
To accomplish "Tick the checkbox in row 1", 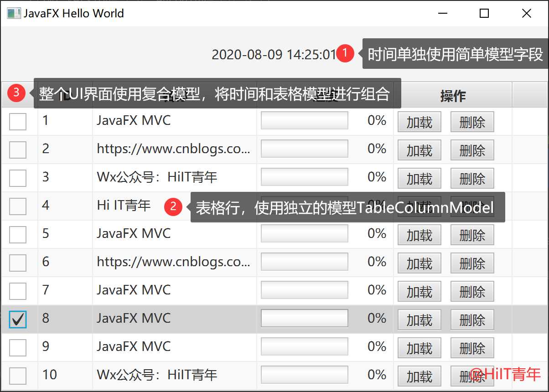I will click(18, 122).
